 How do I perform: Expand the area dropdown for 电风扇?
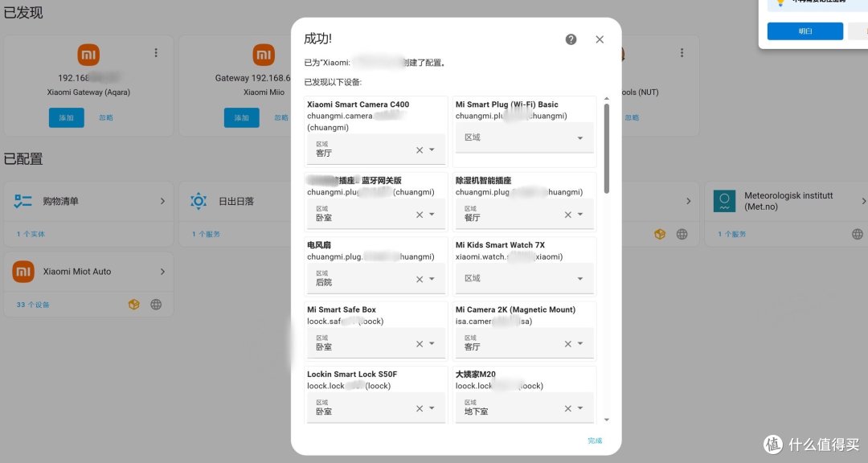click(432, 279)
